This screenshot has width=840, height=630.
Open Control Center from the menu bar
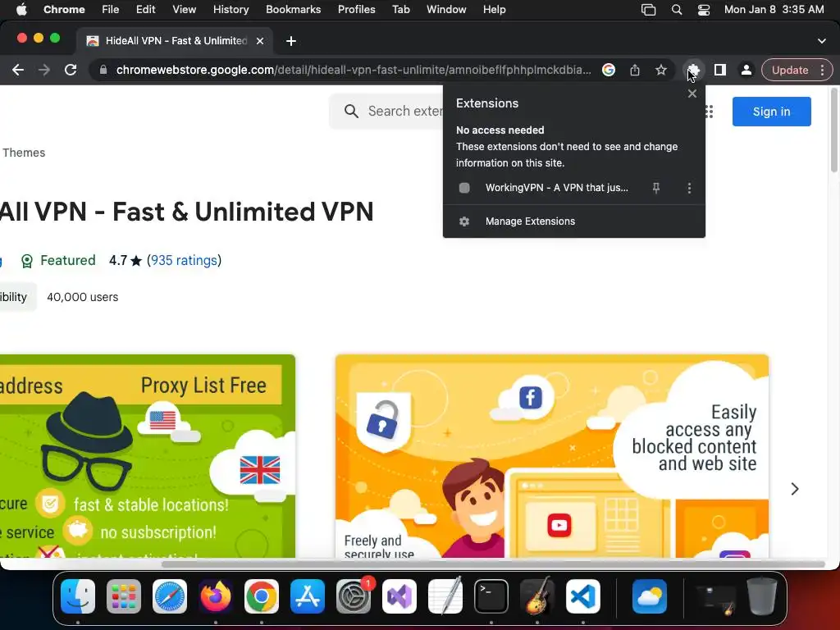[x=703, y=10]
